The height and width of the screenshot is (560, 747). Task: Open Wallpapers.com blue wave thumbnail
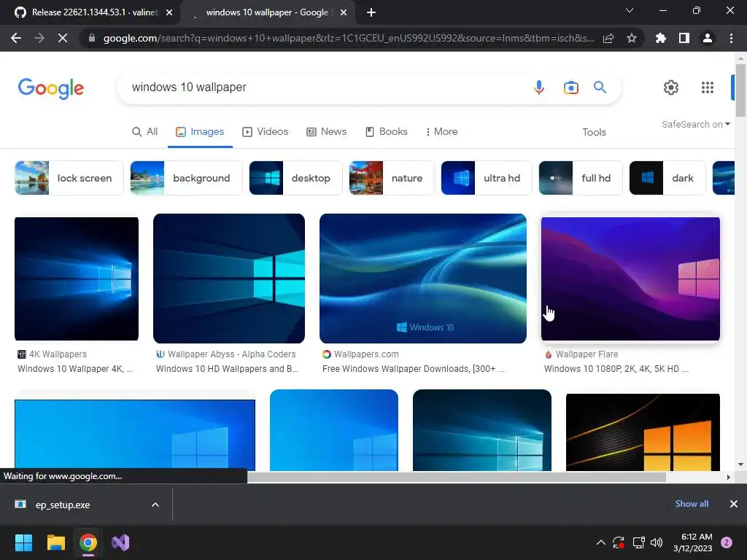pos(423,279)
